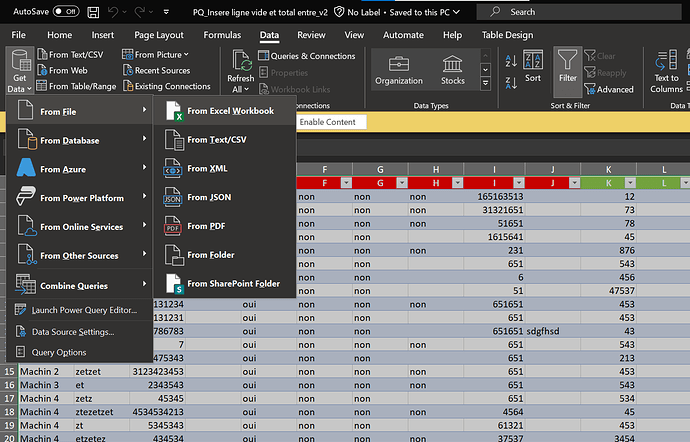Click Launch Power Query Editor
This screenshot has height=442, width=690.
click(80, 310)
